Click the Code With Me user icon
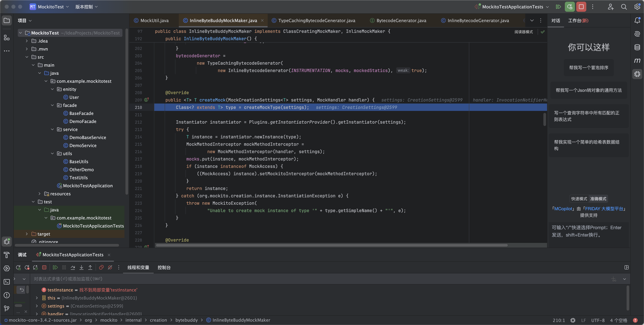The image size is (644, 325). 610,7
